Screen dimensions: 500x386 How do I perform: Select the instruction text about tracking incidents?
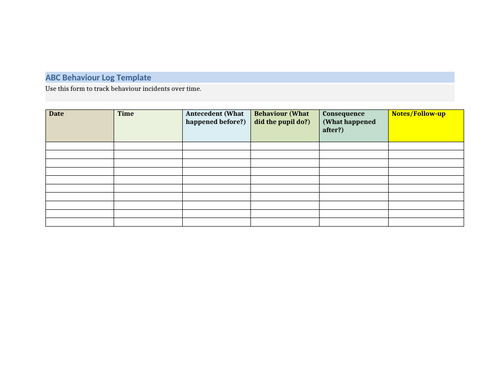coord(123,89)
